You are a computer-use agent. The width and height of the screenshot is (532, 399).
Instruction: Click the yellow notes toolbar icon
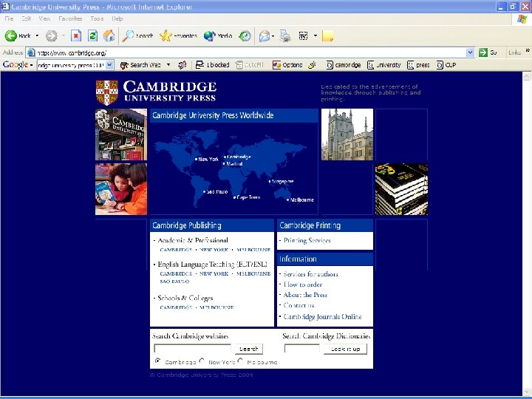pos(328,35)
